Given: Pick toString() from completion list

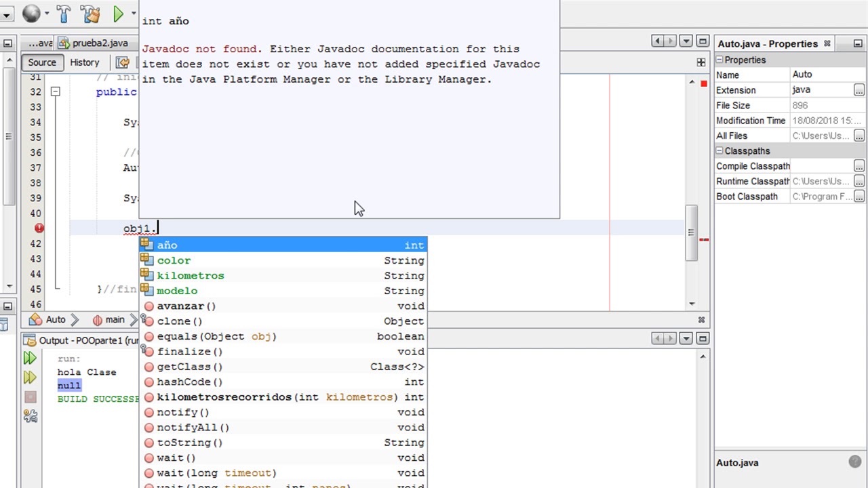Looking at the screenshot, I should pos(283,443).
